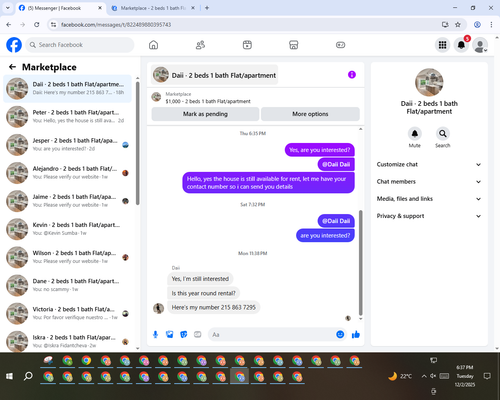This screenshot has width=500, height=400.
Task: Click inside the Aa message input field
Action: 272,334
